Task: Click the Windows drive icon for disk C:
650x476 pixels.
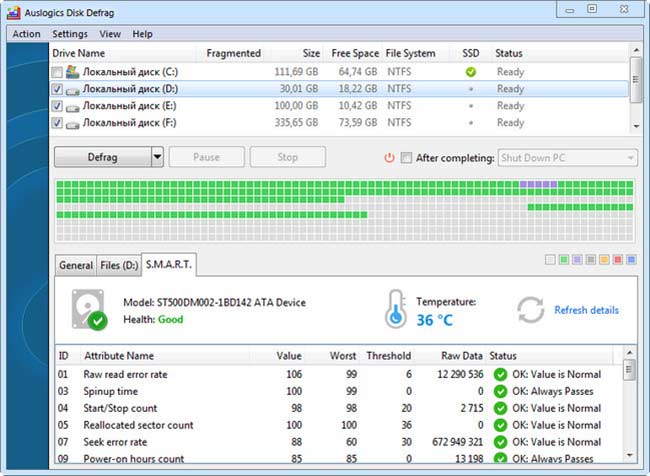Action: pyautogui.click(x=73, y=72)
